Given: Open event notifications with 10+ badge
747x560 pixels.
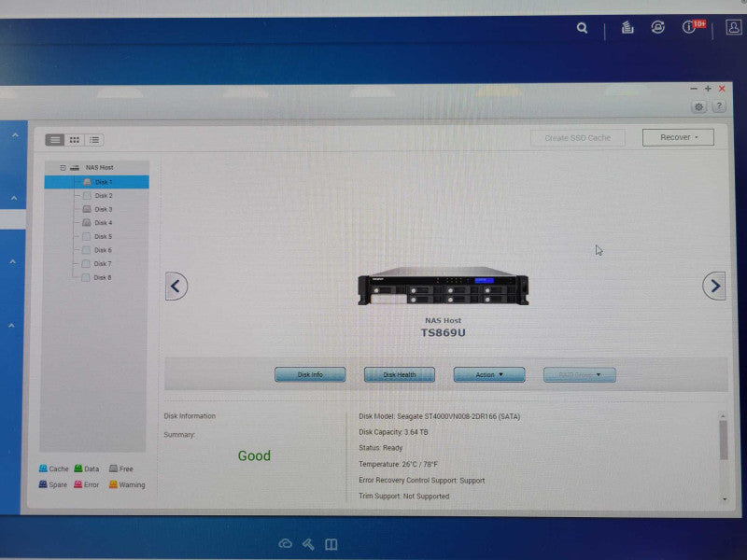Looking at the screenshot, I should tap(692, 27).
